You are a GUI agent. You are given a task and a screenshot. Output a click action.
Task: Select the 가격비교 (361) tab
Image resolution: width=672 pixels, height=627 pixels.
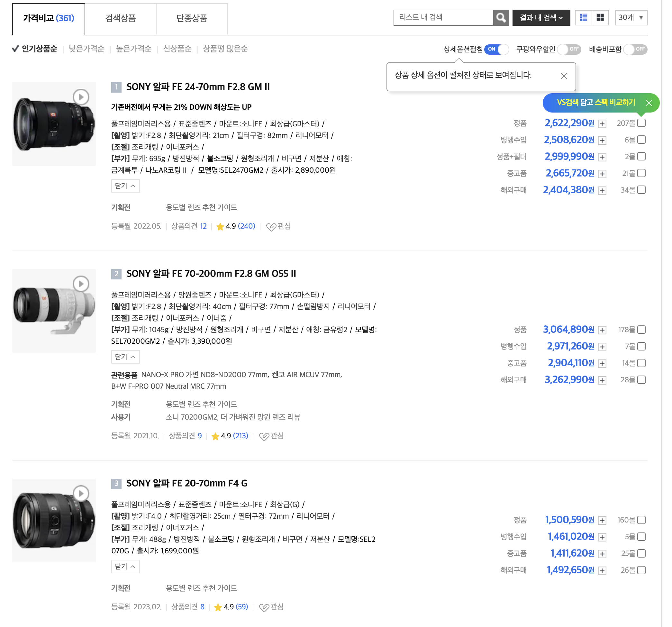[49, 19]
